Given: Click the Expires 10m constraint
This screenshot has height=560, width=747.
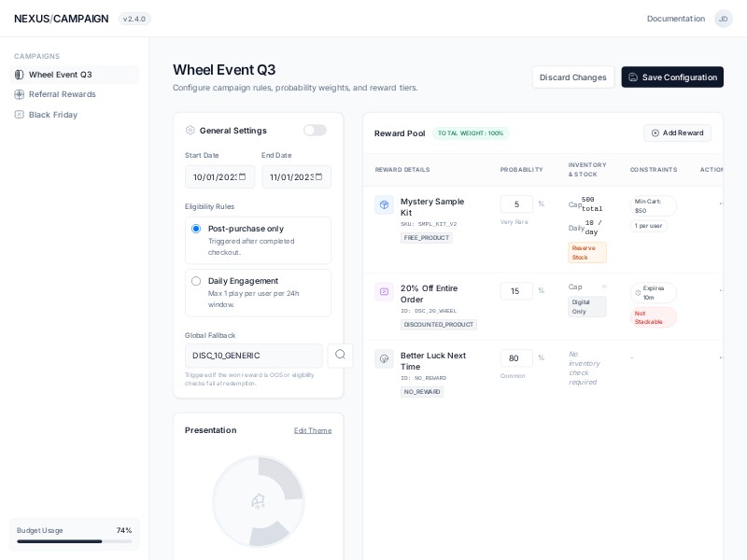Looking at the screenshot, I should click(653, 293).
